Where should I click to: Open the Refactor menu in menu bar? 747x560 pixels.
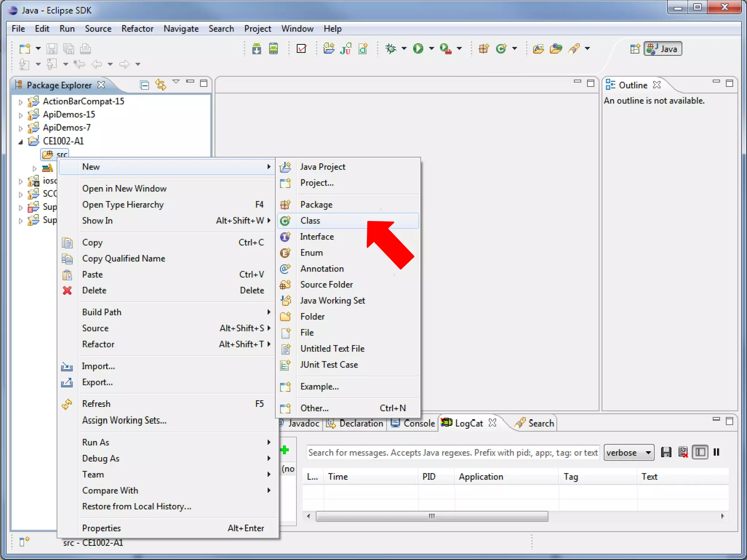137,28
